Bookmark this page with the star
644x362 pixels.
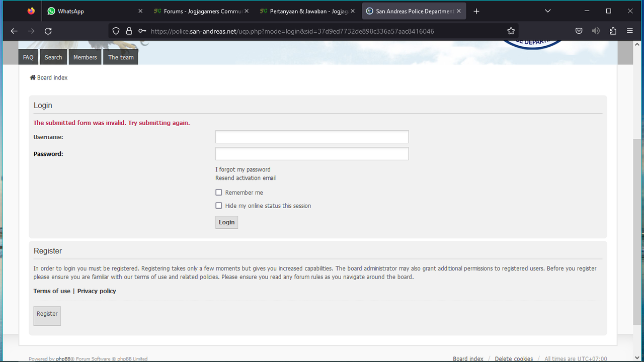coord(511,31)
